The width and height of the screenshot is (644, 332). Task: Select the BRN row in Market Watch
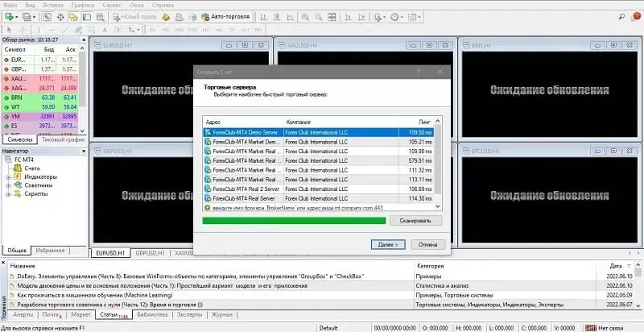click(40, 98)
